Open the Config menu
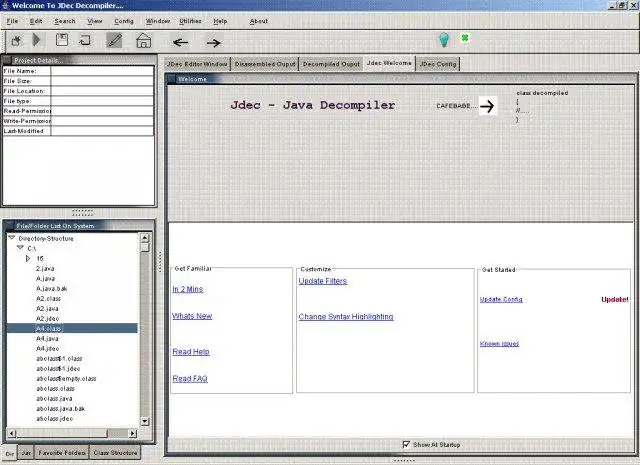This screenshot has width=640, height=465. pos(124,21)
